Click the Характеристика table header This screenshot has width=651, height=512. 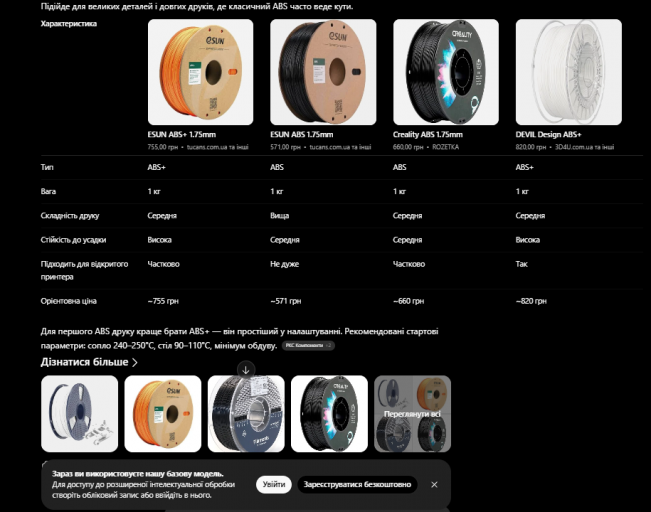coord(69,24)
